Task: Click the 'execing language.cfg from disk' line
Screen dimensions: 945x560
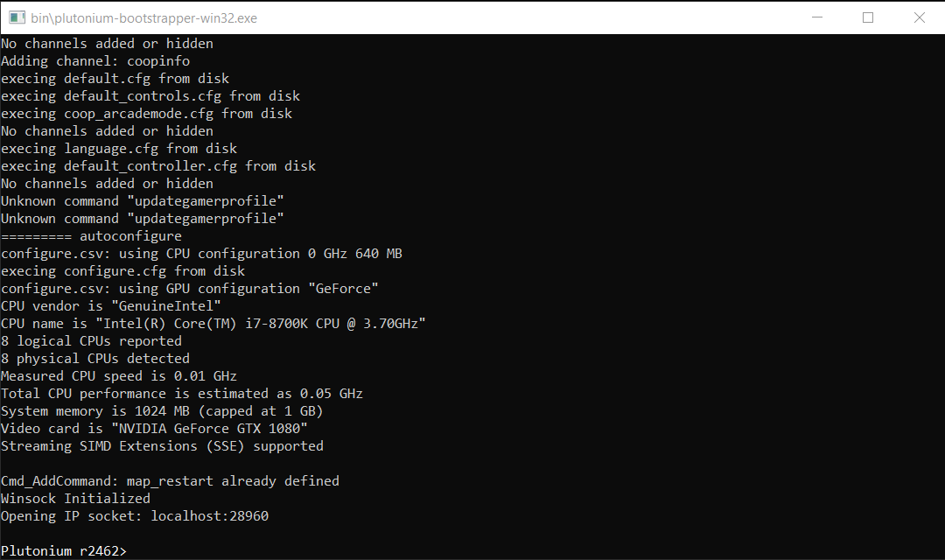Action: [119, 149]
